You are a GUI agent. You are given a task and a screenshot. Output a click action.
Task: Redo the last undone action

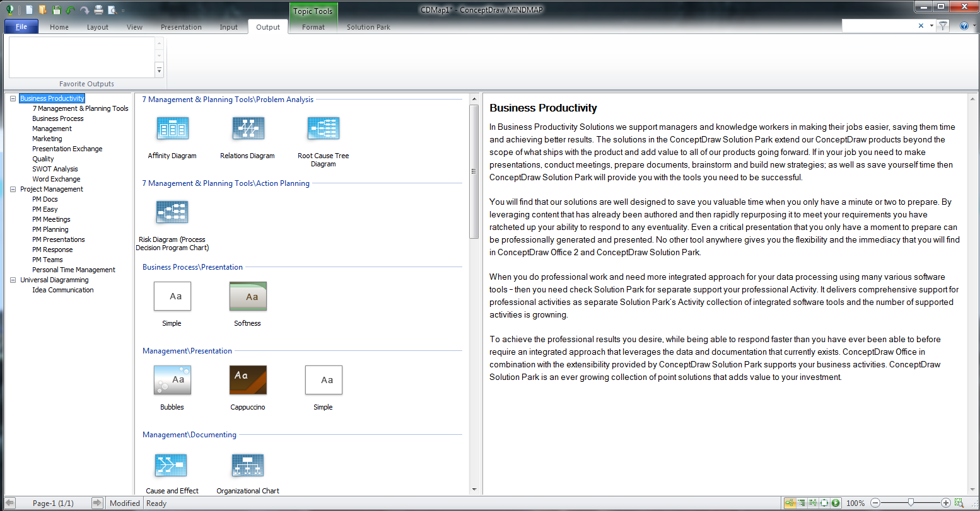point(85,10)
